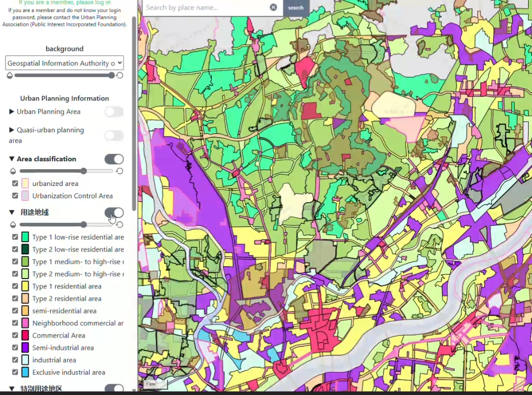Reset 用途地域 layer opacity

[120, 225]
